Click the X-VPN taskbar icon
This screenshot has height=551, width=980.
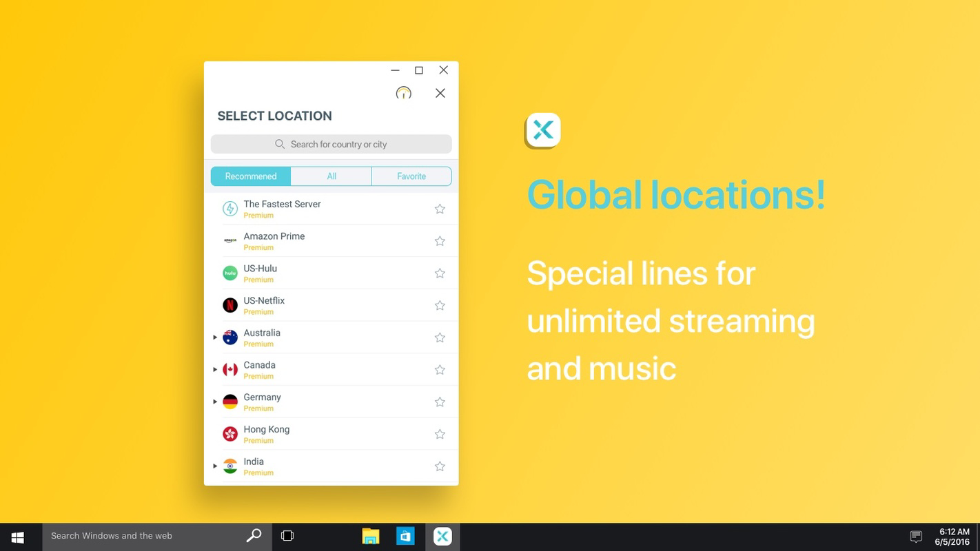[442, 537]
